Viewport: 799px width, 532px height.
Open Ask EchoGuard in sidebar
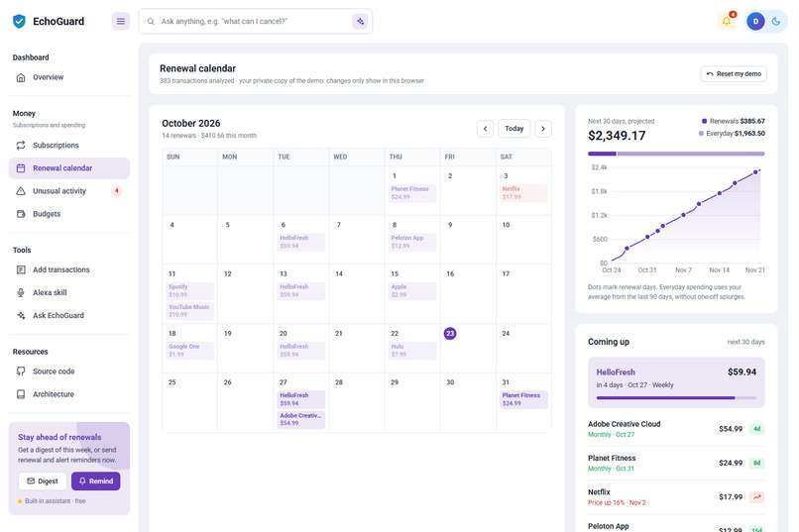click(69, 316)
